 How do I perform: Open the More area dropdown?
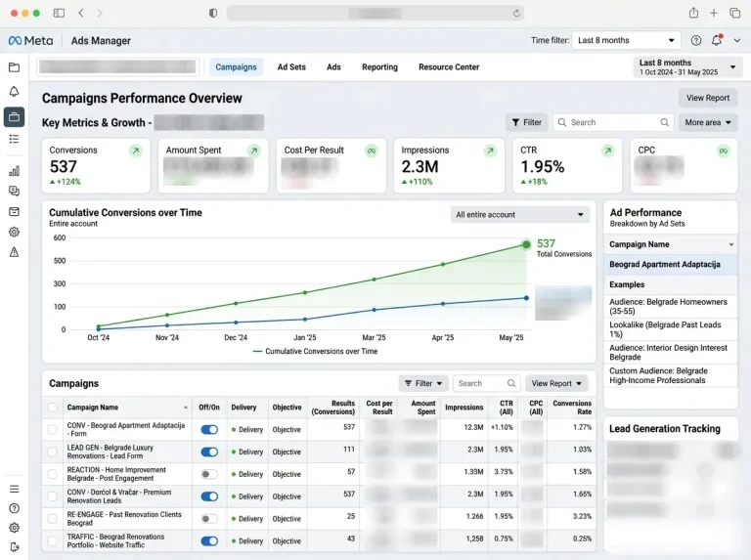(708, 122)
